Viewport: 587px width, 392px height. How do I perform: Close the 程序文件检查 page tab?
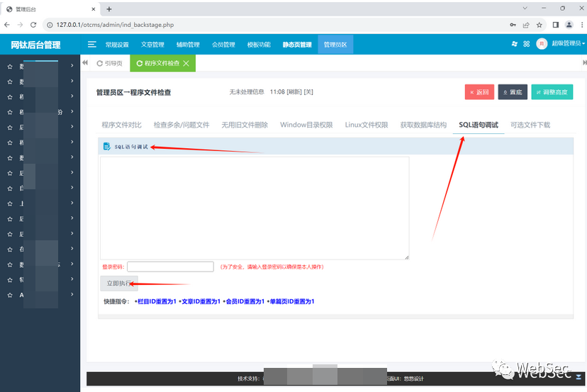pos(186,63)
